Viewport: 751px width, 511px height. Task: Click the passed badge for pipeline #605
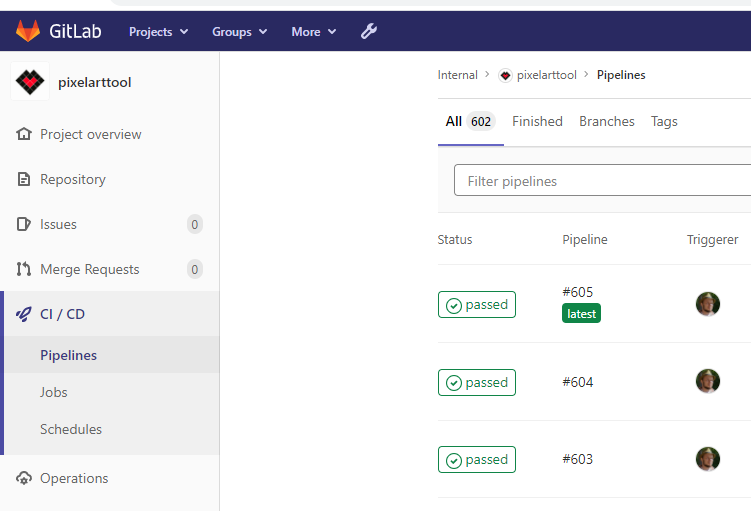pyautogui.click(x=477, y=305)
